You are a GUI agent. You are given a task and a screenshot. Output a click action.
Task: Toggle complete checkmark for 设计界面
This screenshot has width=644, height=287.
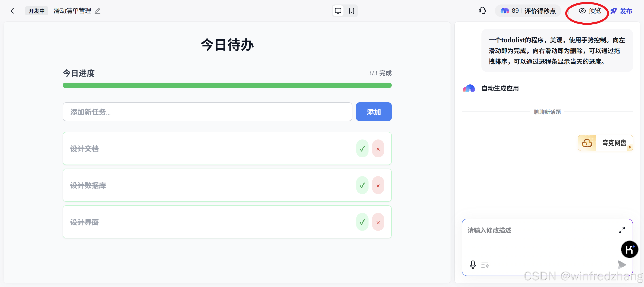point(362,222)
